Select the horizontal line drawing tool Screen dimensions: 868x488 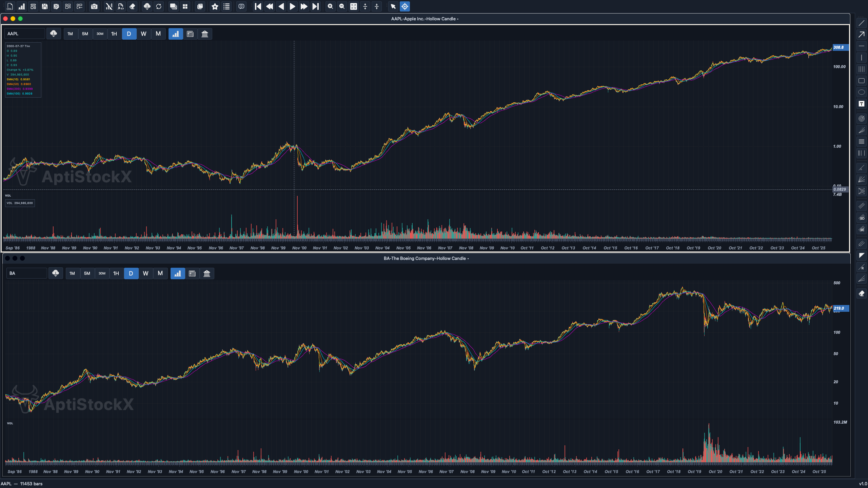(x=861, y=46)
